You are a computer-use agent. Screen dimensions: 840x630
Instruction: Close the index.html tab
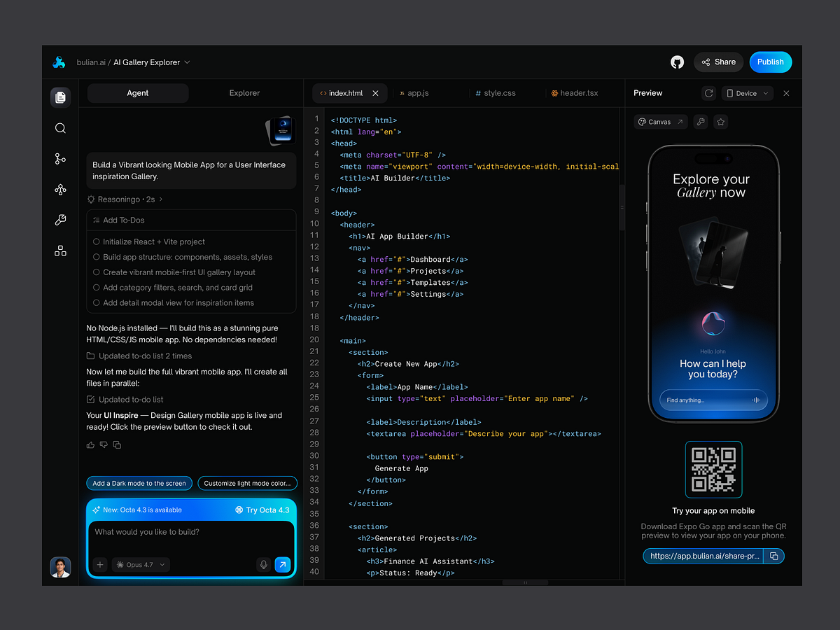click(375, 93)
